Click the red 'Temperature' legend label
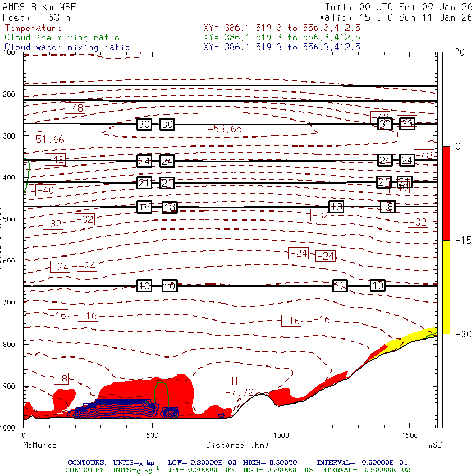This screenshot has width=476, height=476. coord(33,28)
